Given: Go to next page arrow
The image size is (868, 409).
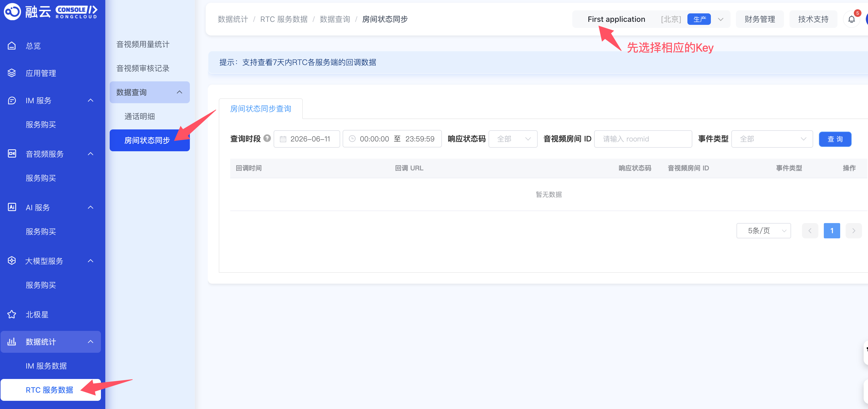Looking at the screenshot, I should pyautogui.click(x=854, y=231).
